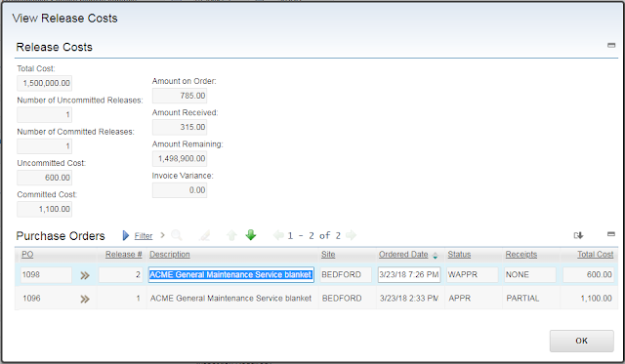
Task: Select the row for PO 1096
Action: [x=316, y=299]
